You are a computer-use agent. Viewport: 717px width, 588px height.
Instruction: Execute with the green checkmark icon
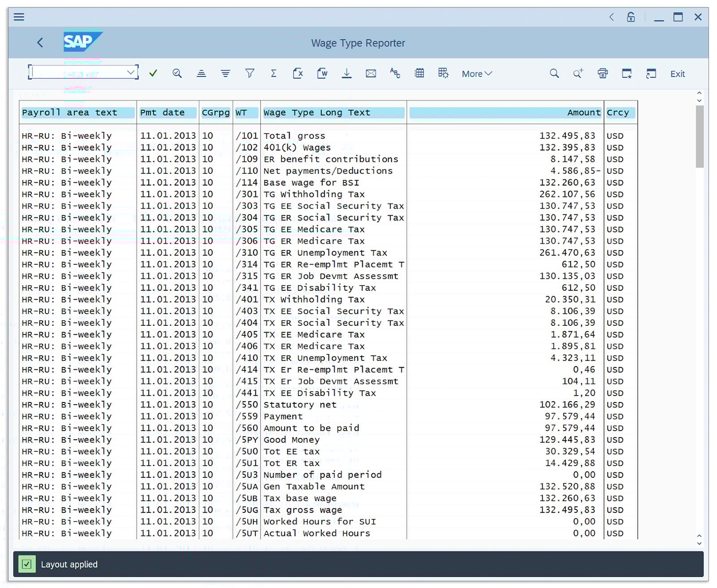[x=153, y=73]
